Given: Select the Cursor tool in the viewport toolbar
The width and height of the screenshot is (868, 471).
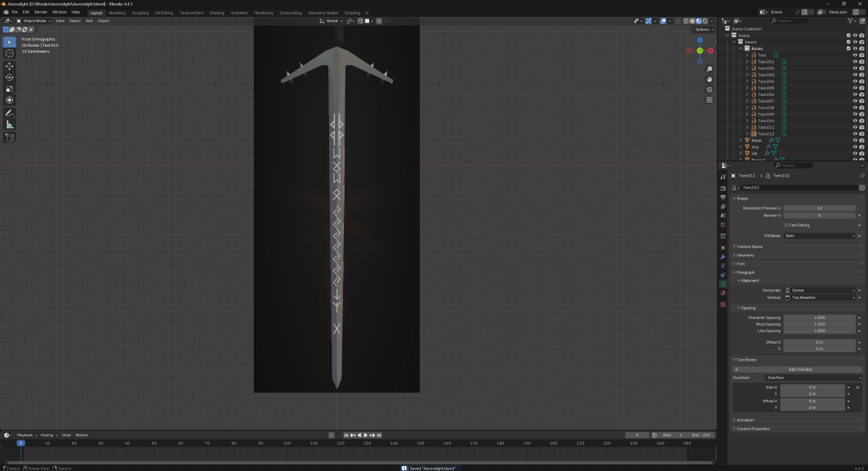Looking at the screenshot, I should click(9, 53).
